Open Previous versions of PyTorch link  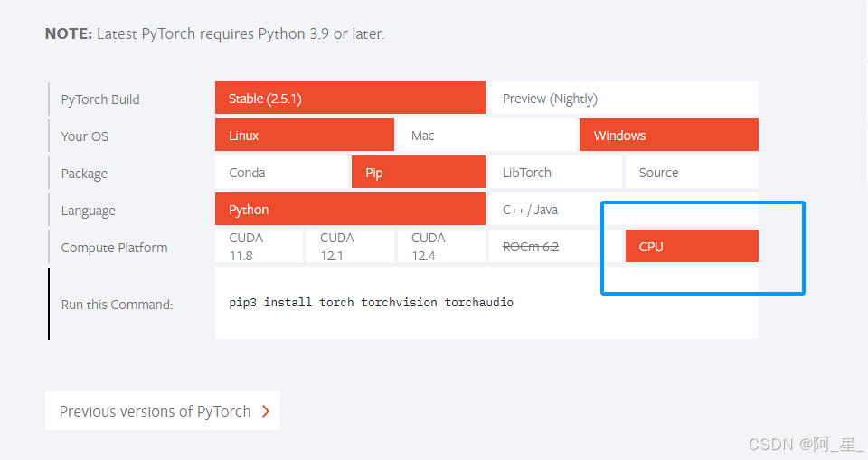[x=163, y=410]
